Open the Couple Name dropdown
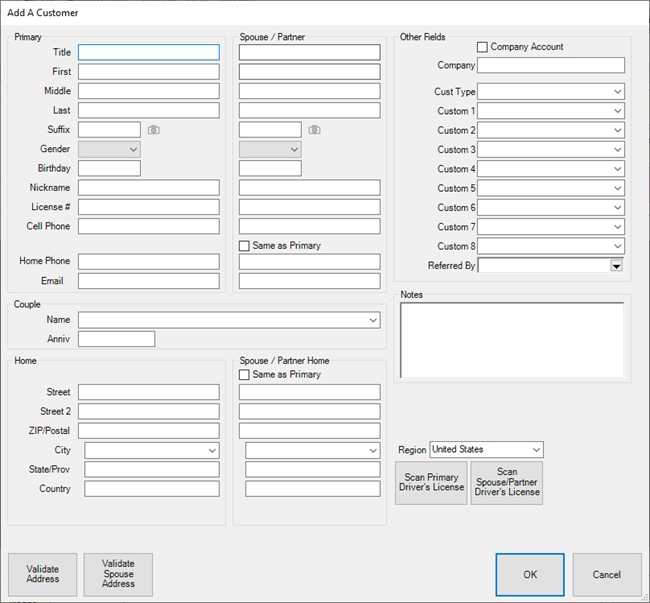Image resolution: width=650 pixels, height=603 pixels. point(373,320)
